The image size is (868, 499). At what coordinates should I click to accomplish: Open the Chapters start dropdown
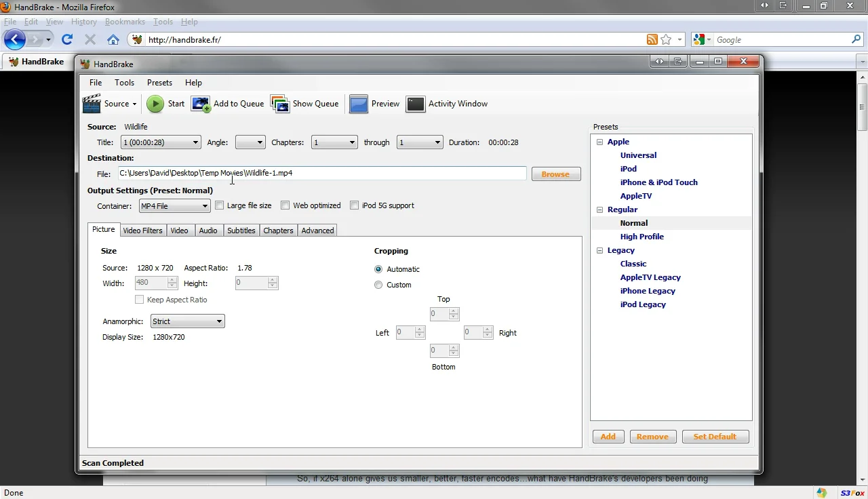point(334,142)
